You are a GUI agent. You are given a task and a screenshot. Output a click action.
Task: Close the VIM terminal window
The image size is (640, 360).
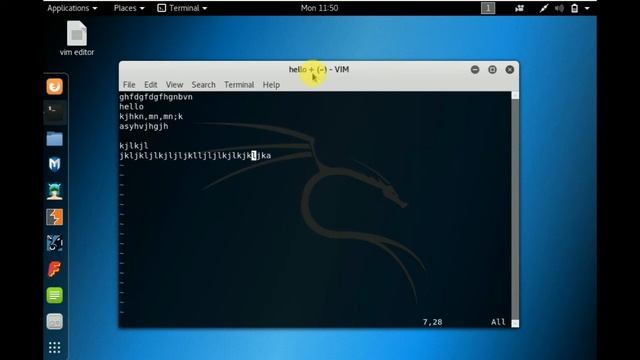click(510, 69)
